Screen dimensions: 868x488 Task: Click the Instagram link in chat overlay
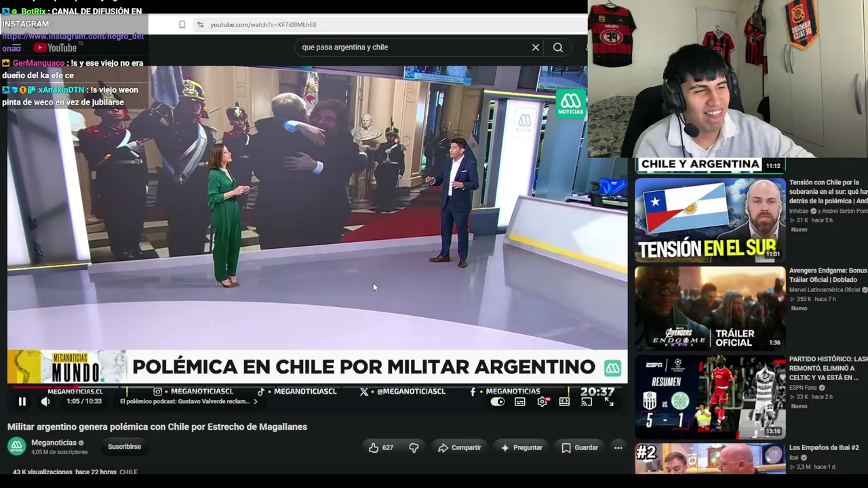(73, 42)
